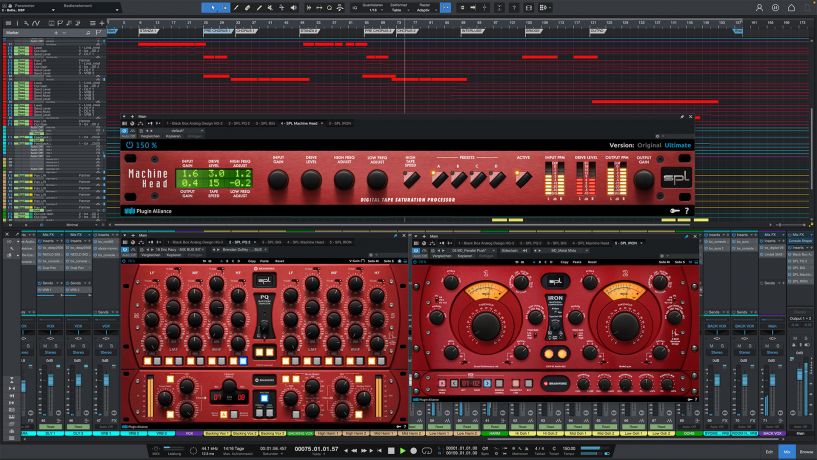The width and height of the screenshot is (817, 460).
Task: Jump to the Interlude marker
Action: coord(472,31)
